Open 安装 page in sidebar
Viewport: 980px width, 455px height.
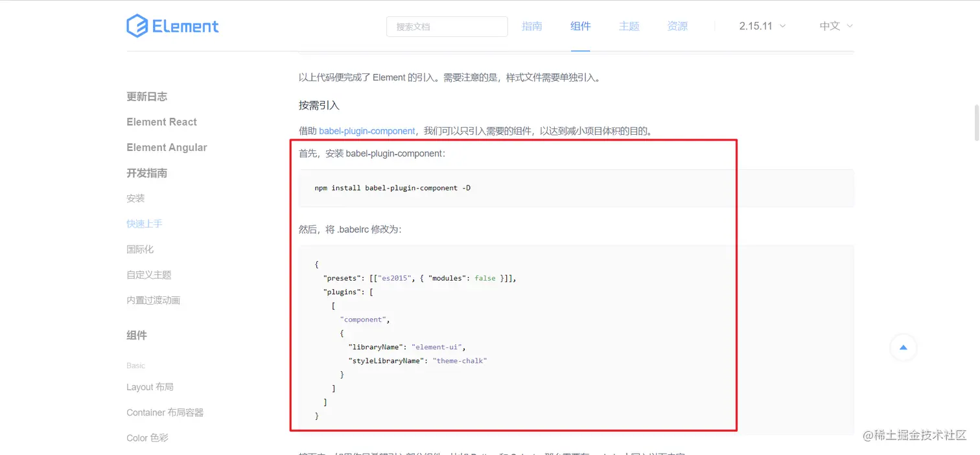point(136,198)
